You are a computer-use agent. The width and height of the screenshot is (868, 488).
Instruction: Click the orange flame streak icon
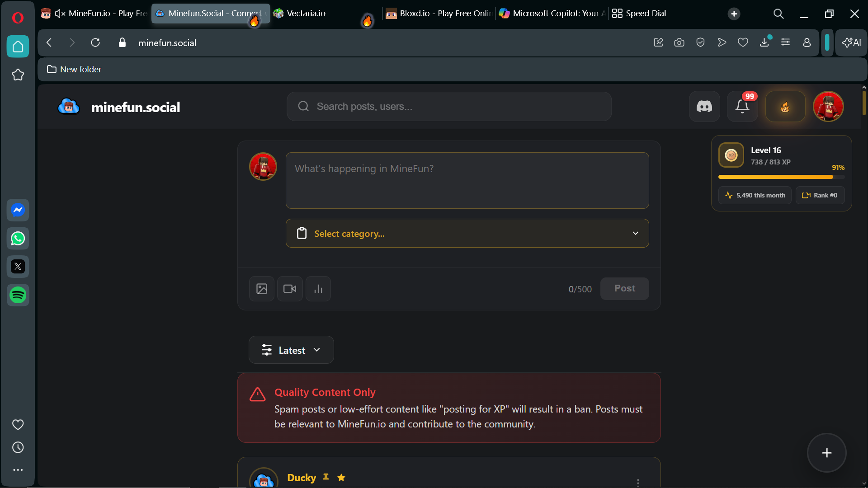(x=785, y=107)
